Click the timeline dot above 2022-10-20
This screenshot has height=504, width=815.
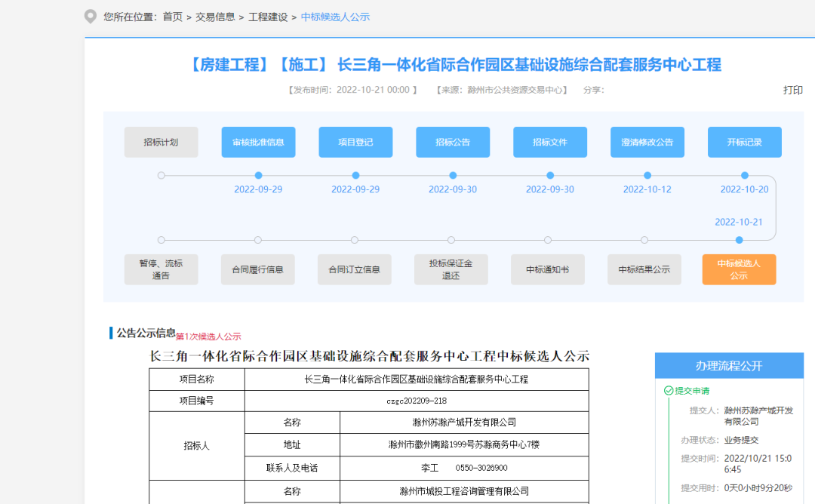[x=743, y=175]
